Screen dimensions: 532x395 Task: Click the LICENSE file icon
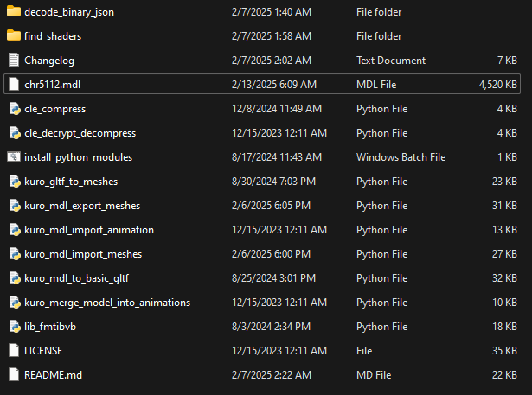click(x=14, y=350)
